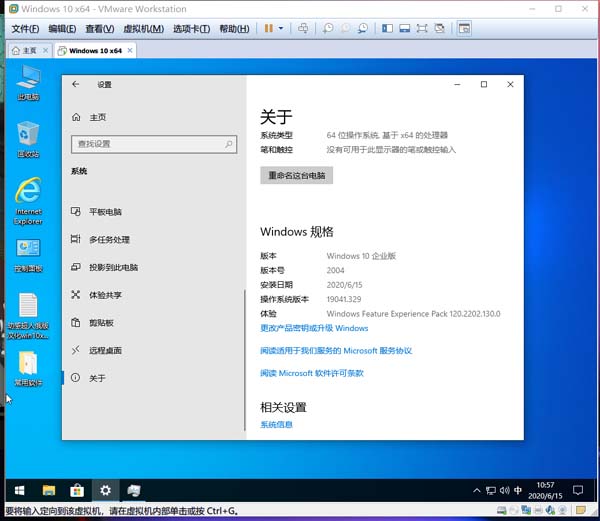Image resolution: width=600 pixels, height=521 pixels.
Task: Take a snapshot of this VM
Action: click(328, 28)
